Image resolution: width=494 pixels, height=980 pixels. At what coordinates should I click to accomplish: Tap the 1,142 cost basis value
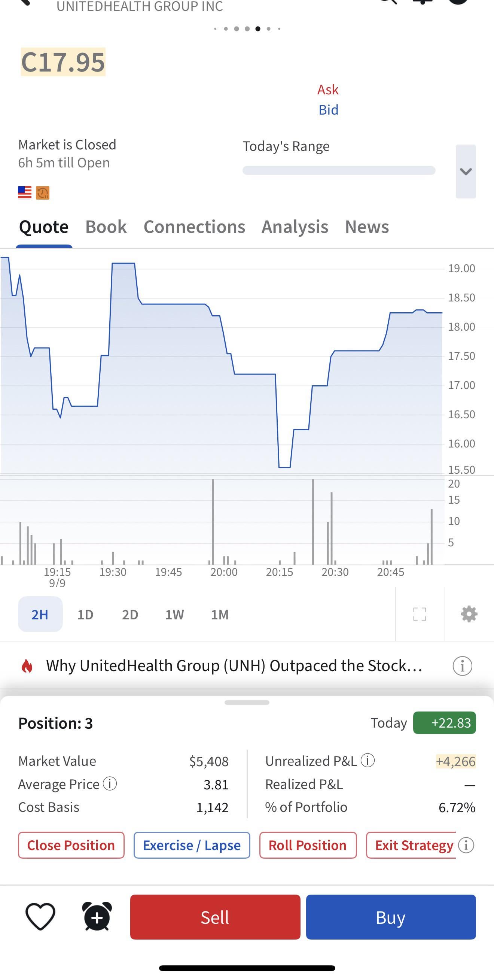click(212, 807)
